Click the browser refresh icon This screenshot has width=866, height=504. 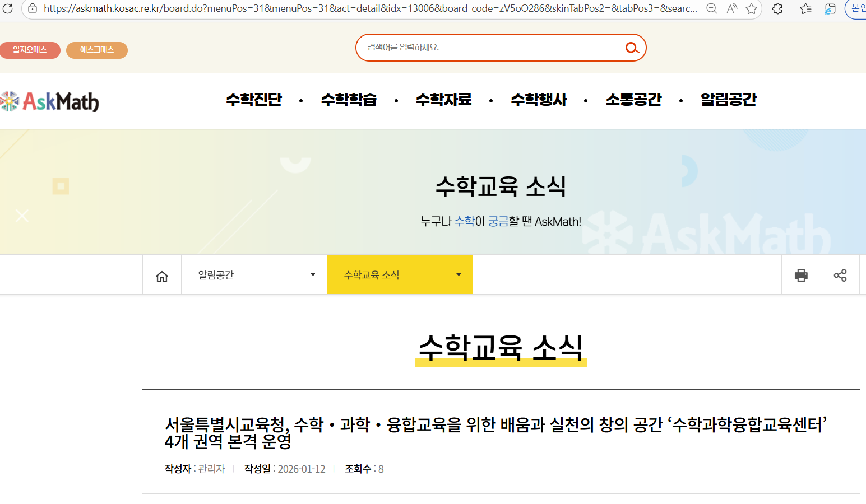[8, 8]
